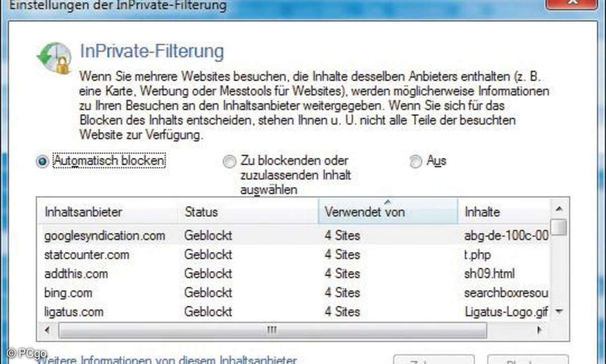Click the down arrow of the vertical list scrollbar
This screenshot has height=364, width=606.
(559, 311)
